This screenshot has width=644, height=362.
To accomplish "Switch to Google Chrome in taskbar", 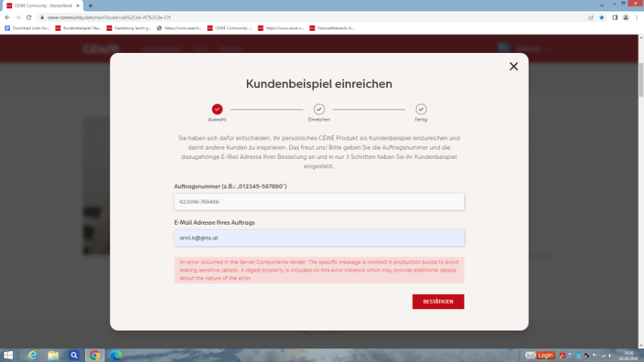I will tap(95, 356).
